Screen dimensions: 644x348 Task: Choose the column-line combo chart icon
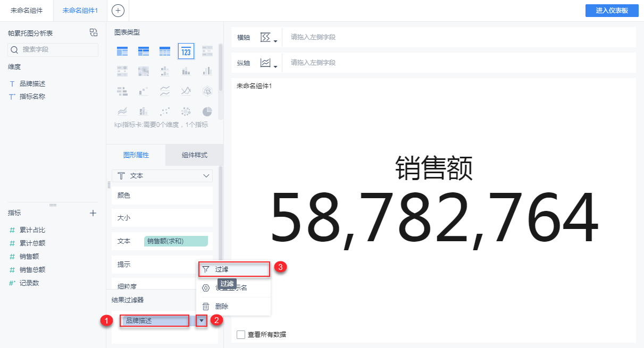pyautogui.click(x=144, y=112)
